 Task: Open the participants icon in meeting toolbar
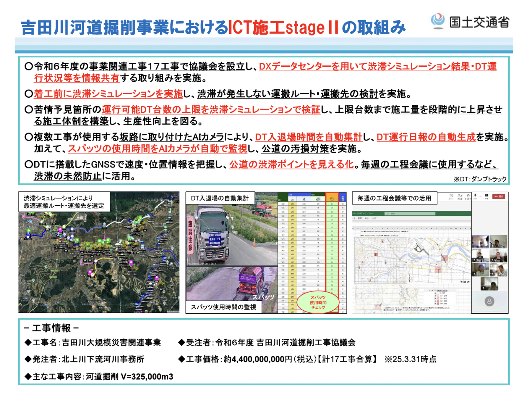point(460,196)
